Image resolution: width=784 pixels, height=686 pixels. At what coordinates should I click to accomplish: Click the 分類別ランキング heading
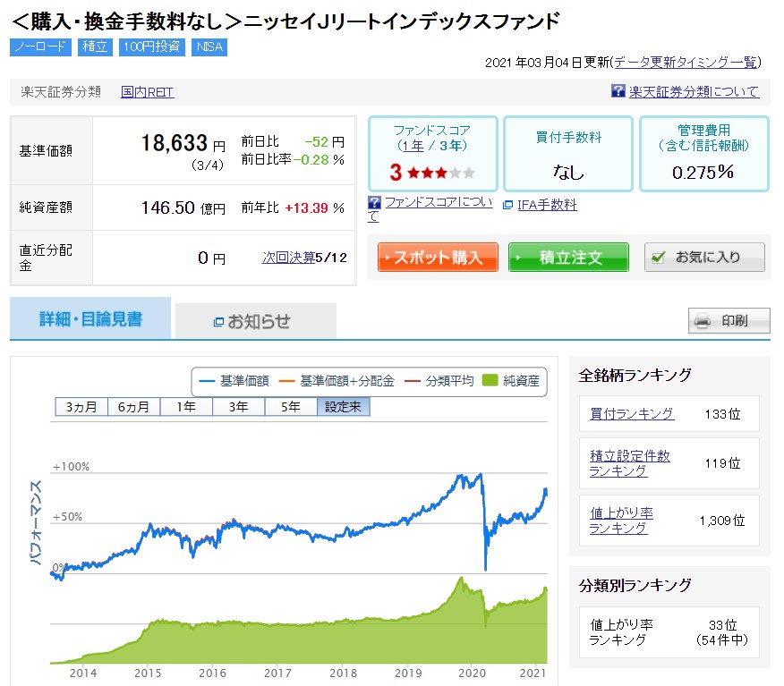click(x=635, y=585)
